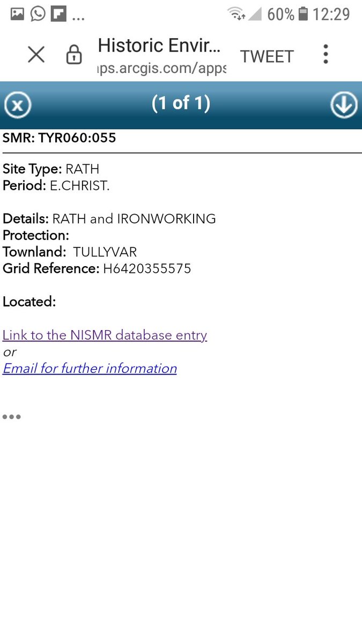The image size is (362, 644).
Task: Tap the circled down-arrow in popup header
Action: point(344,105)
